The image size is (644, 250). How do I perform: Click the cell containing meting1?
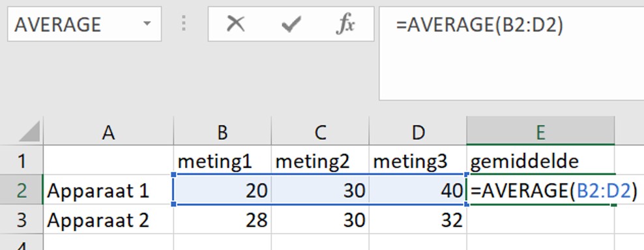click(x=222, y=161)
